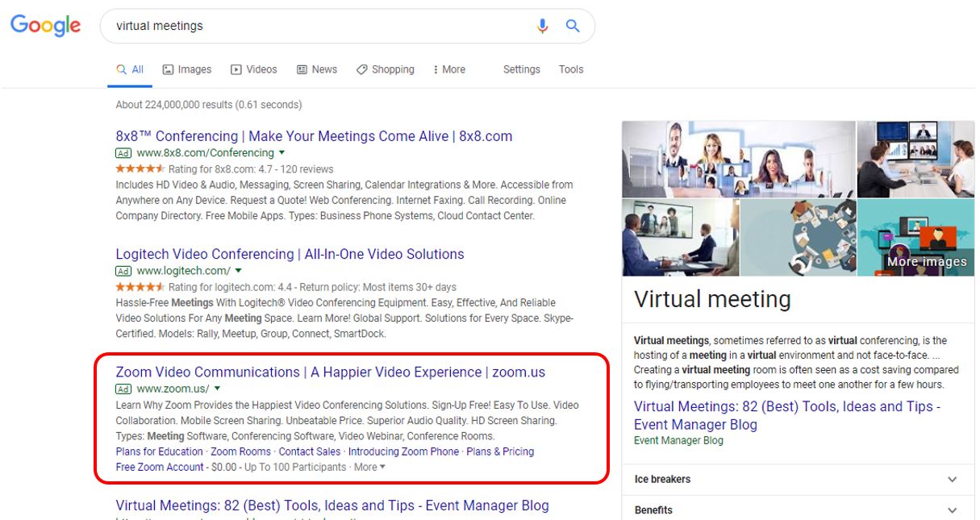Open the organic Virtual Meetings: 82 (Best) Tools result
Viewport: 980px width, 520px height.
332,505
